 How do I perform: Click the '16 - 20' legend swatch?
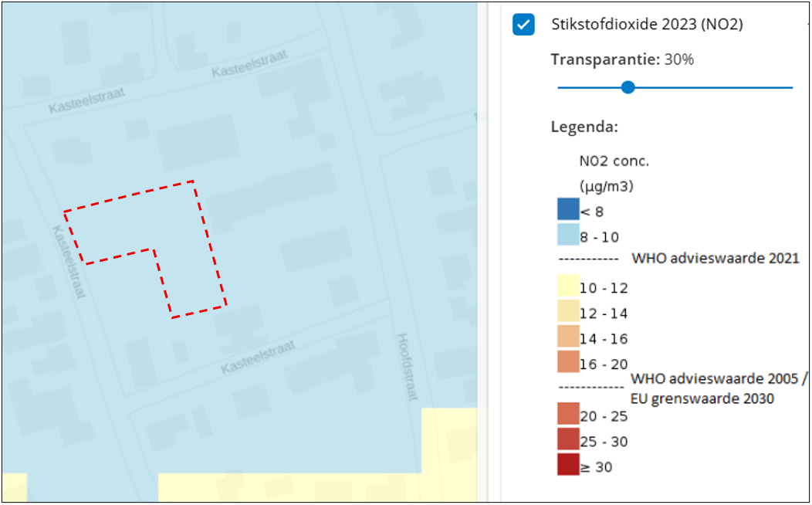pos(568,361)
